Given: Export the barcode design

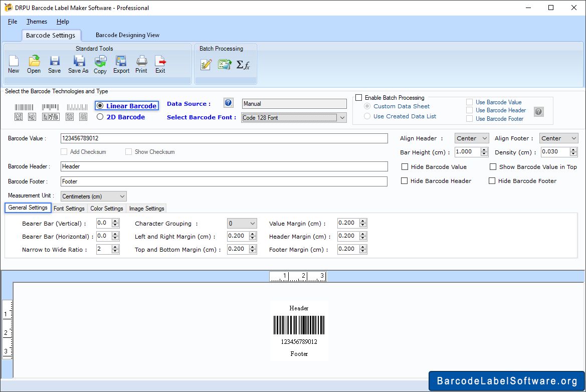Looking at the screenshot, I should tap(121, 64).
